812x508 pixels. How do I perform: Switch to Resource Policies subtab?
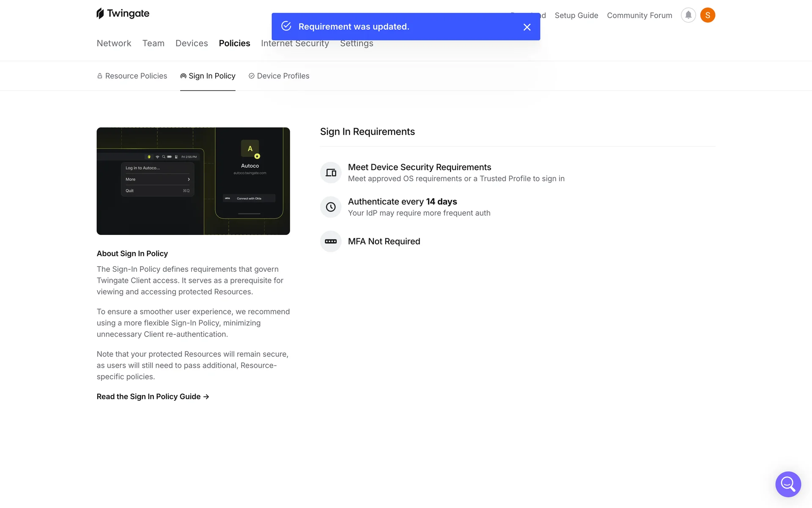[132, 76]
